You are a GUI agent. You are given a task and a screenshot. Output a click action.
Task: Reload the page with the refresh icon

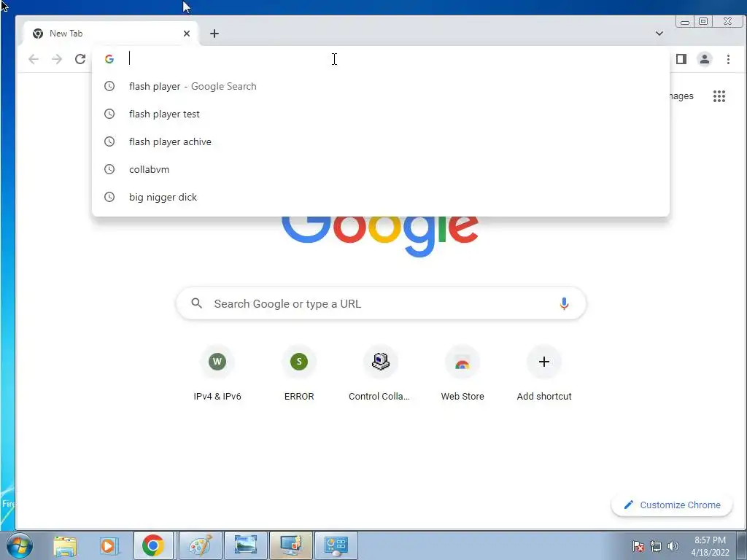coord(80,59)
